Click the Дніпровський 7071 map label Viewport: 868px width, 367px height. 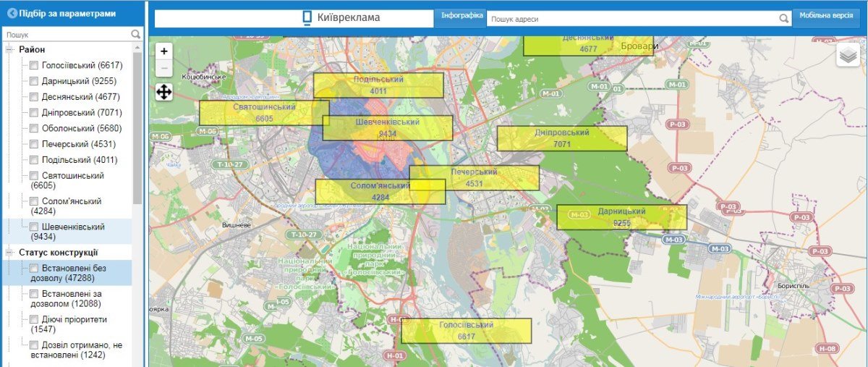[562, 138]
